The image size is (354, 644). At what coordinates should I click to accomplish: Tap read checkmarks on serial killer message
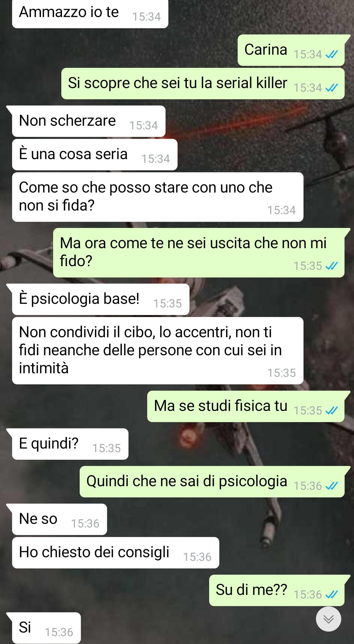331,88
